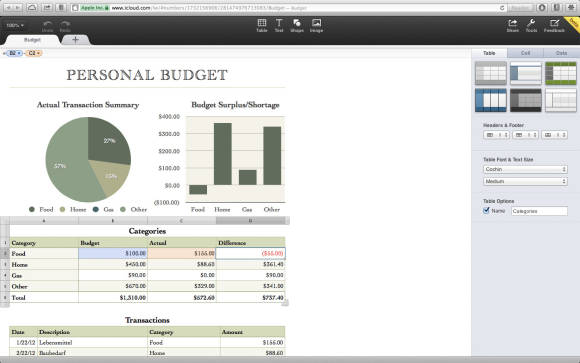Open the Shape insert tool
580x363 pixels.
click(297, 25)
